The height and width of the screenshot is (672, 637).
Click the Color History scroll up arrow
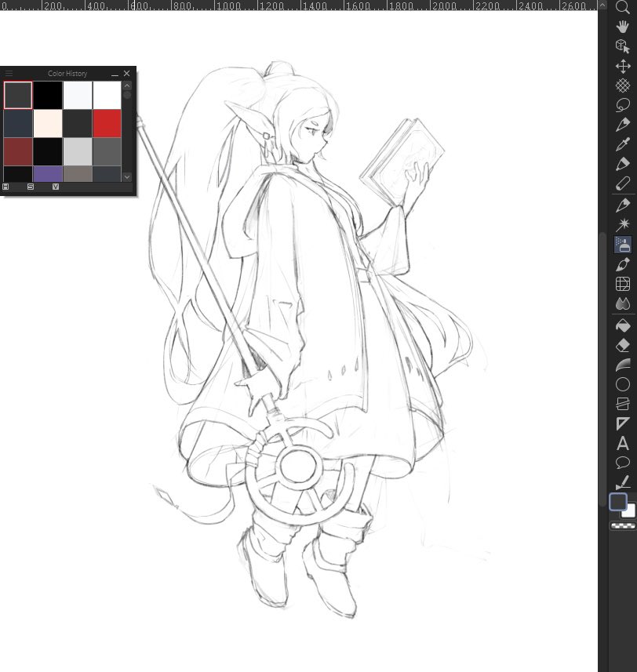coord(127,85)
